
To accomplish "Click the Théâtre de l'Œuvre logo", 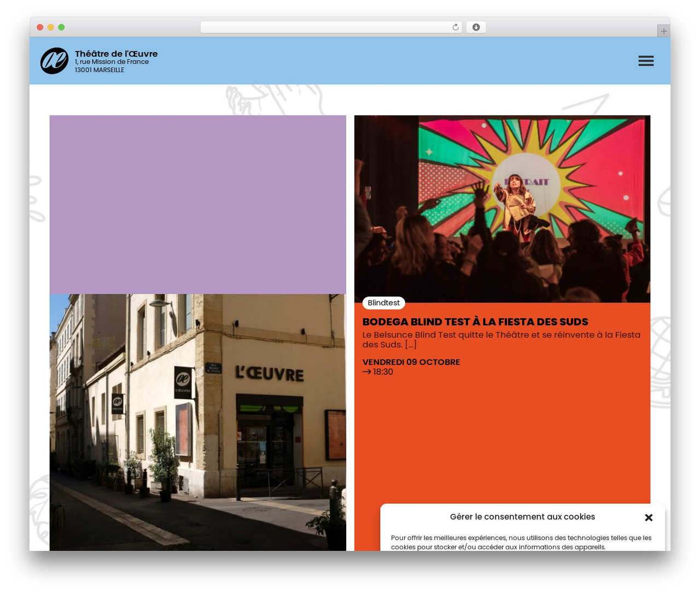I will (x=54, y=61).
